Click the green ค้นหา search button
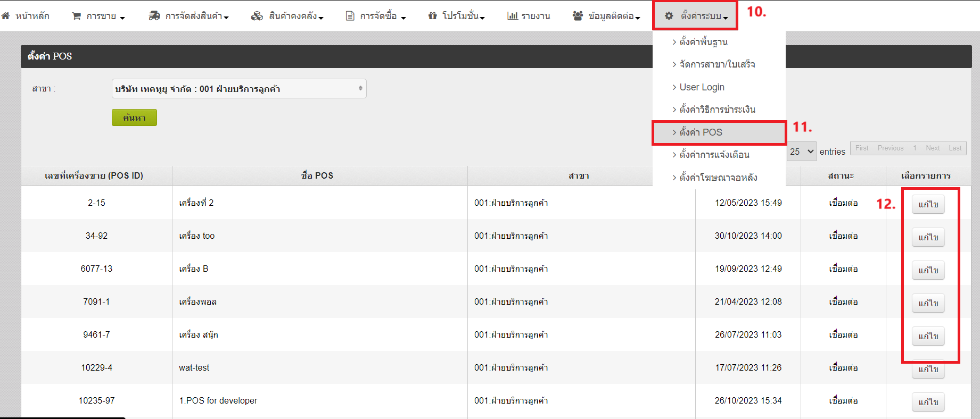The width and height of the screenshot is (980, 419). (134, 118)
